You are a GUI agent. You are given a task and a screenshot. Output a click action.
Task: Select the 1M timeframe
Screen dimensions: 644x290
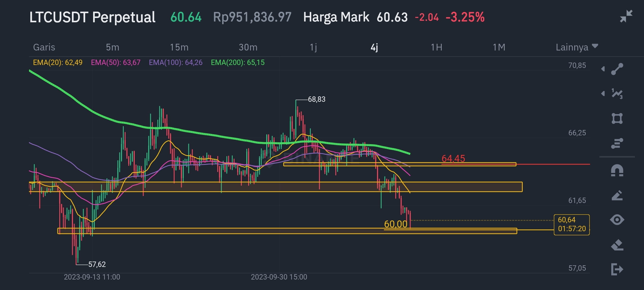pos(499,47)
